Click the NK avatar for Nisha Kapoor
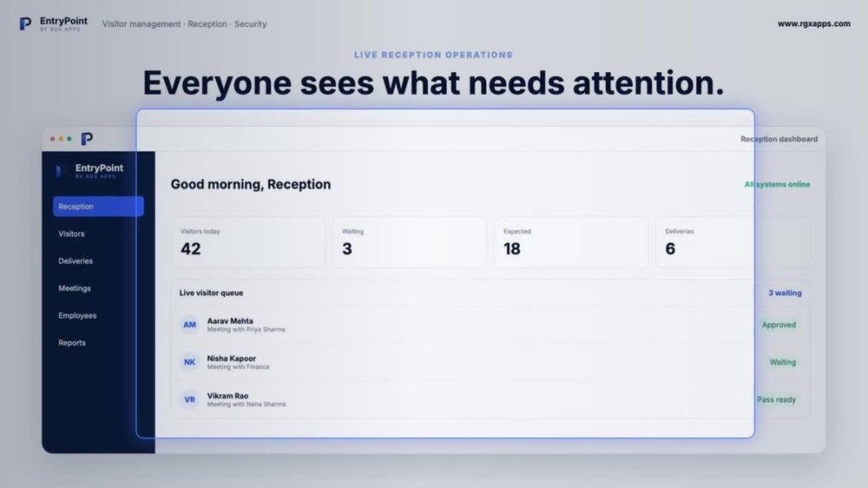The height and width of the screenshot is (488, 868). click(189, 362)
